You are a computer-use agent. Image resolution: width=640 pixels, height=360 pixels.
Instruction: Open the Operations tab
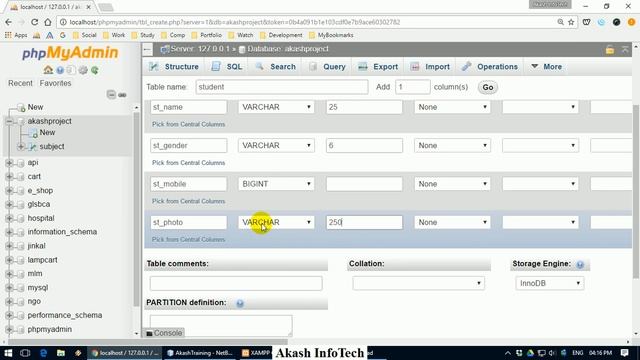[490, 67]
